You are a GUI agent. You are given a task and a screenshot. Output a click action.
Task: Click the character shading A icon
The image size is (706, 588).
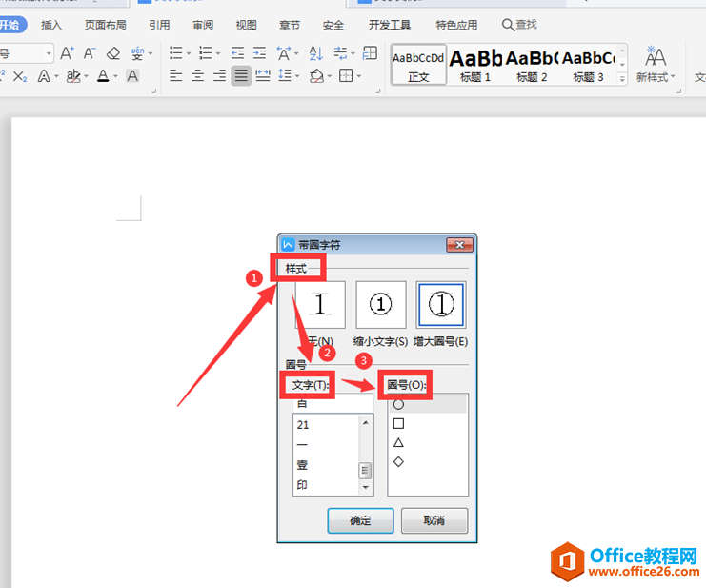(132, 75)
